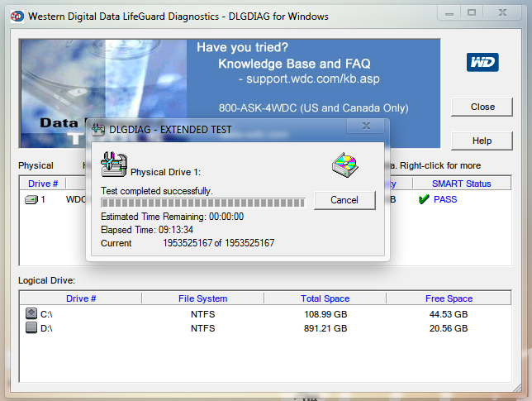Select the physical drive 1 icon
532x401 pixels.
[31, 199]
